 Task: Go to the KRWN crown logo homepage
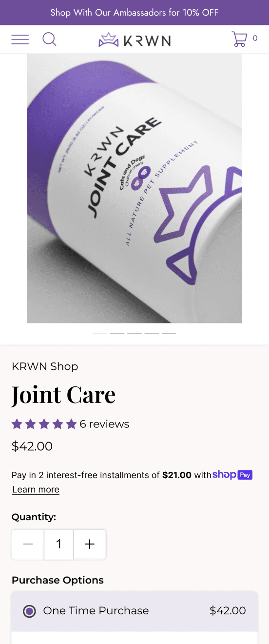[134, 40]
